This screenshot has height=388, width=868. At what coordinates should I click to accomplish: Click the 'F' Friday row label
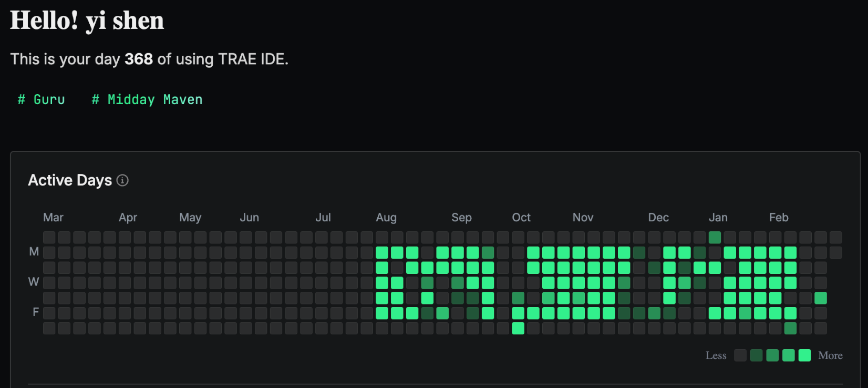[x=36, y=312]
